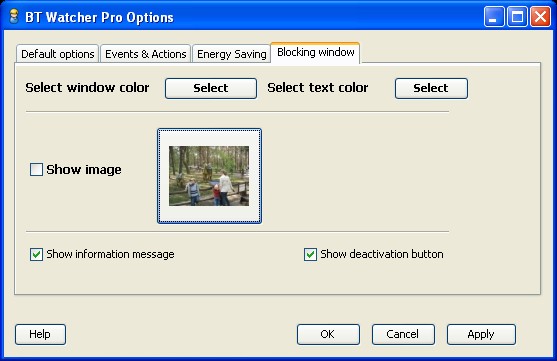Switch to the Default options tab
The image size is (557, 361).
(x=58, y=54)
